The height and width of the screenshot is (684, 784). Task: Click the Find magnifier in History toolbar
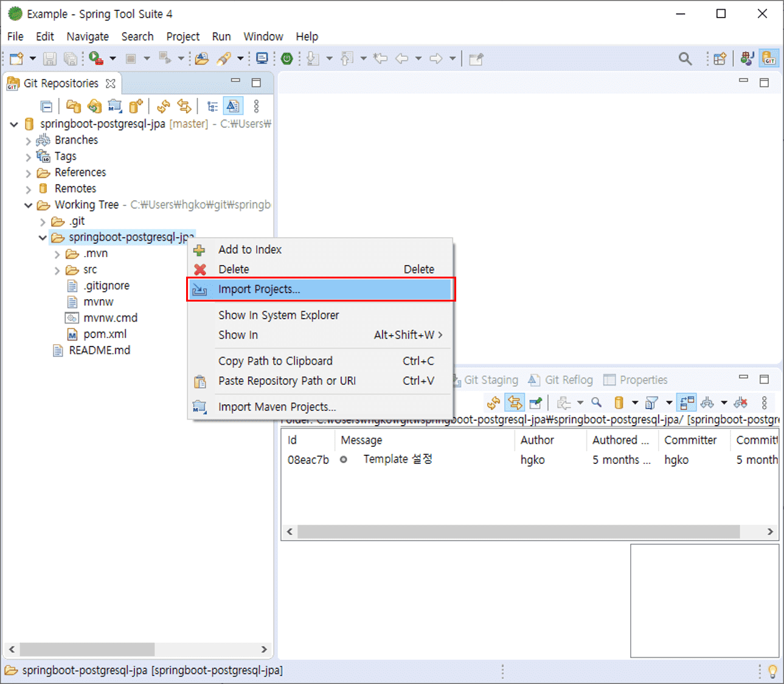point(597,402)
